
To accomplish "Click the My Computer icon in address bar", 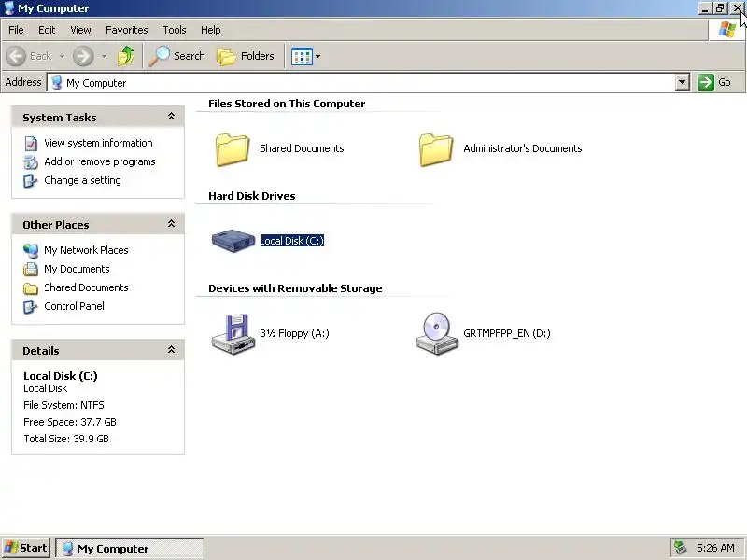I will pyautogui.click(x=57, y=82).
